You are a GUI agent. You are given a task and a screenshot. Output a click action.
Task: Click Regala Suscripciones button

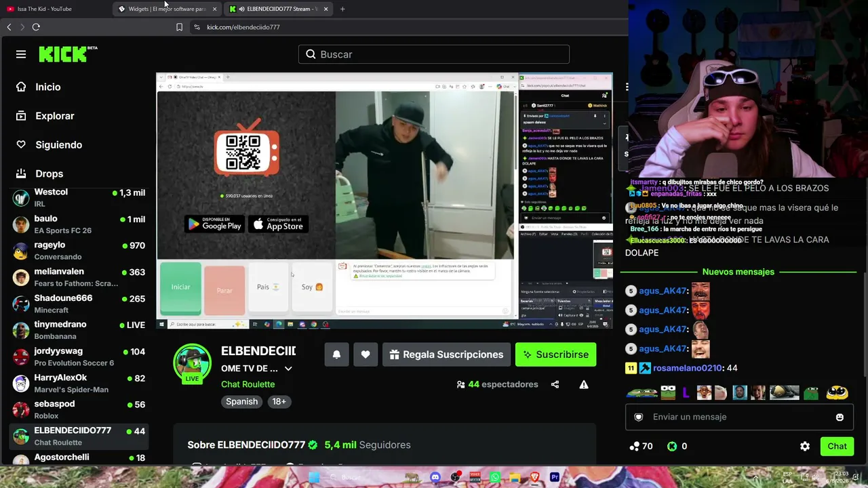pyautogui.click(x=446, y=354)
